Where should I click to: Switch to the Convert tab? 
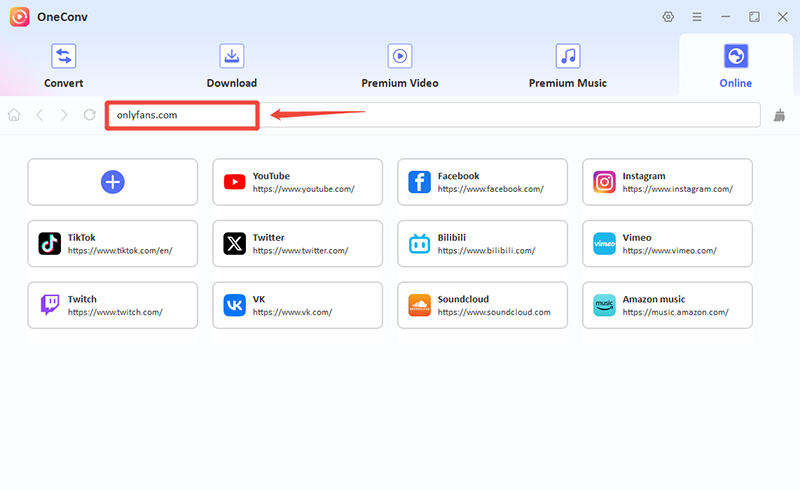point(63,66)
